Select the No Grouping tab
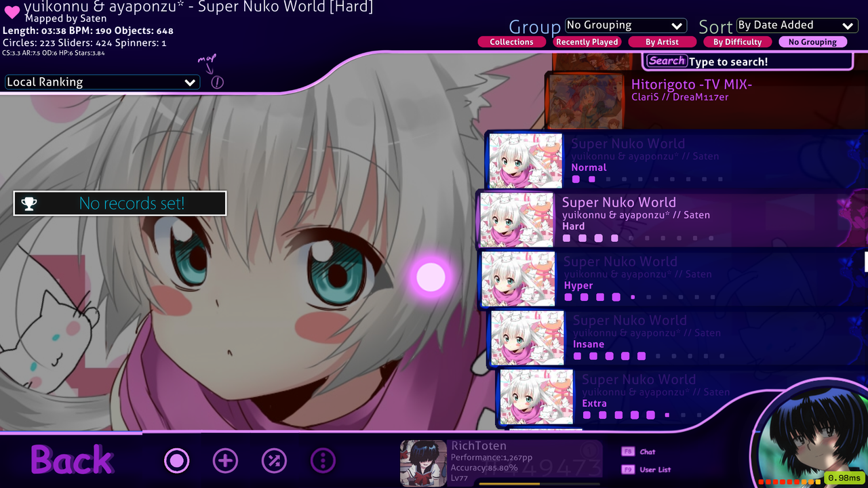Image resolution: width=868 pixels, height=488 pixels. pos(812,42)
